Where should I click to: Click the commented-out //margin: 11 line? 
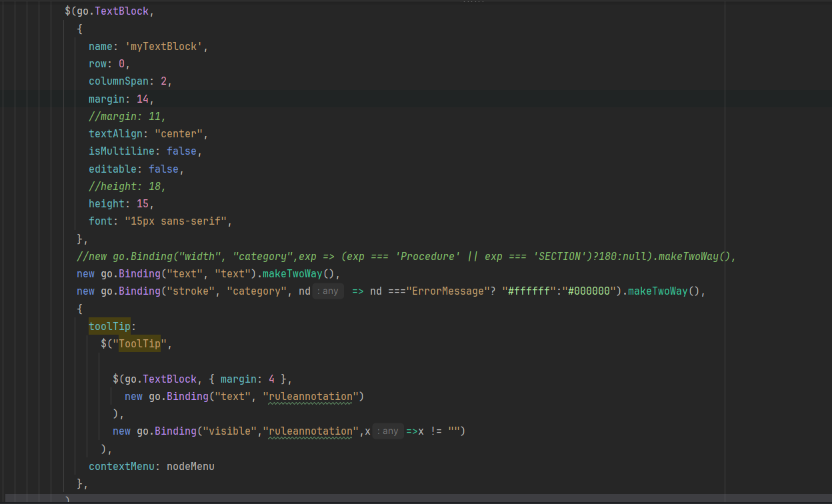tap(127, 117)
